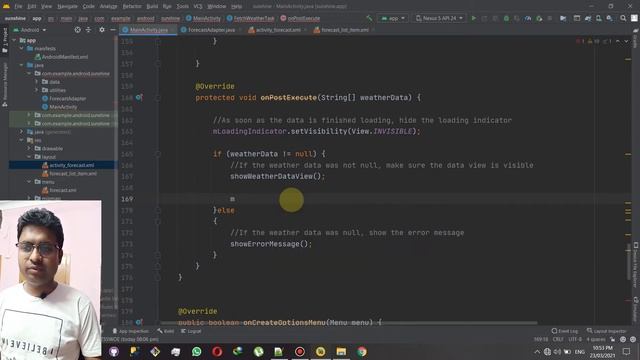Screen dimensions: 640x360
Task: Expand java (generated) folder
Action: [22, 131]
